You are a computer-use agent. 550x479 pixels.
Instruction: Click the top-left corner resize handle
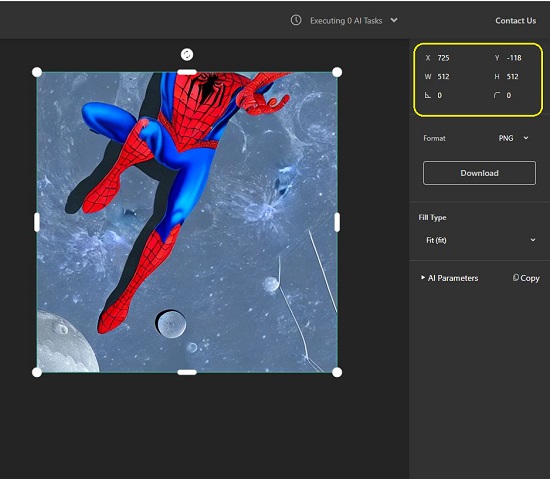(x=37, y=72)
